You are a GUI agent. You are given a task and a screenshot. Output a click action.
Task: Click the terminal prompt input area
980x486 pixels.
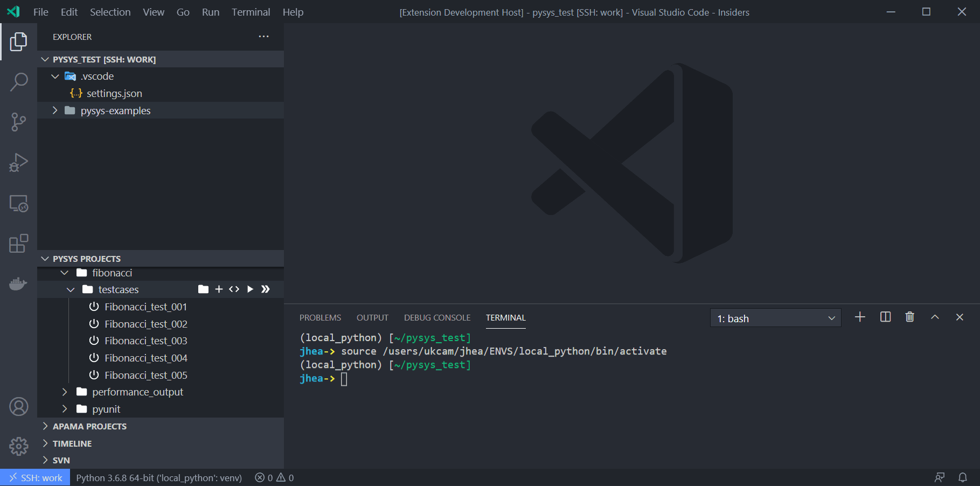pyautogui.click(x=344, y=379)
